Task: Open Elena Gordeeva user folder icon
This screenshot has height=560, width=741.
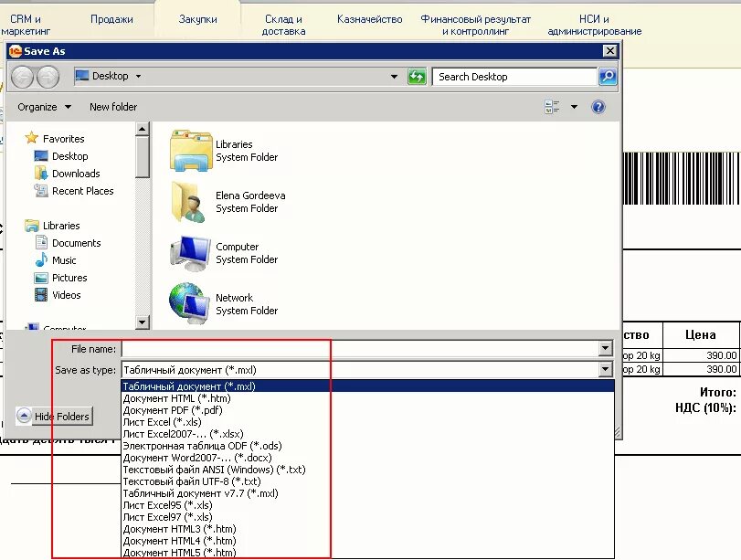Action: coord(190,202)
